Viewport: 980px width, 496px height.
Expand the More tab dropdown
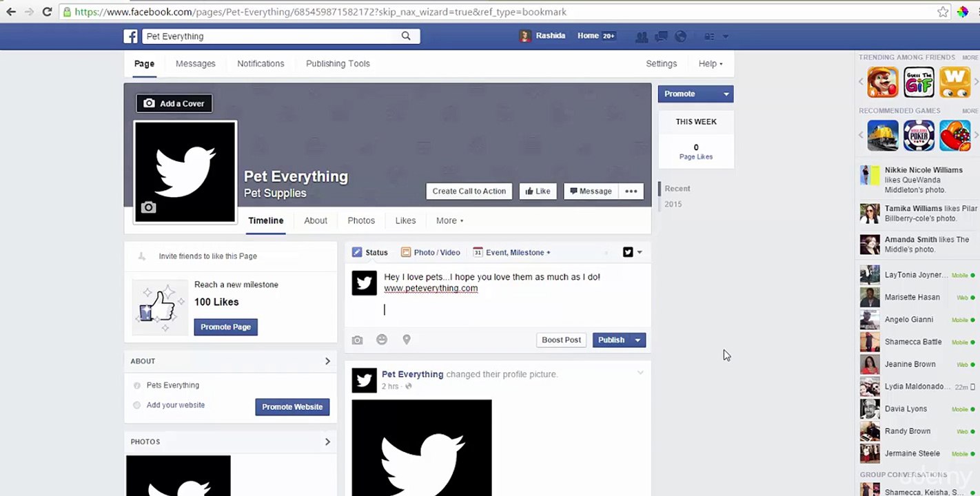[x=449, y=220]
